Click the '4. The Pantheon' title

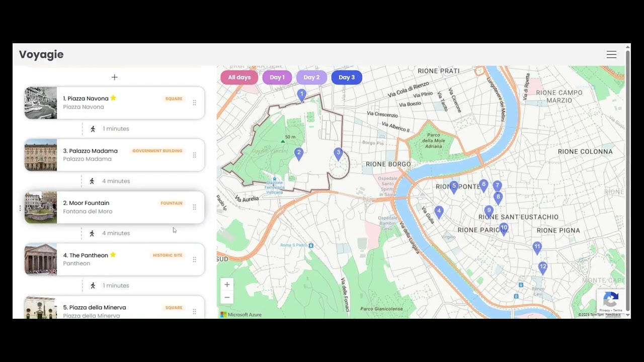pos(86,255)
